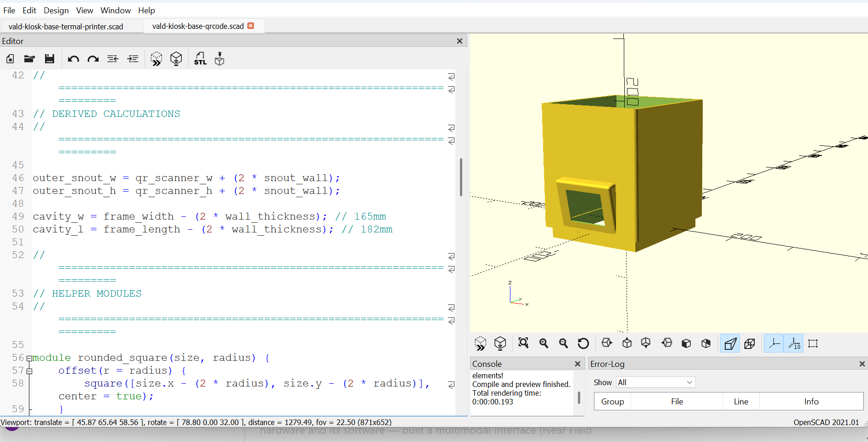Image resolution: width=868 pixels, height=442 pixels.
Task: Undo the last edit
Action: coord(73,59)
